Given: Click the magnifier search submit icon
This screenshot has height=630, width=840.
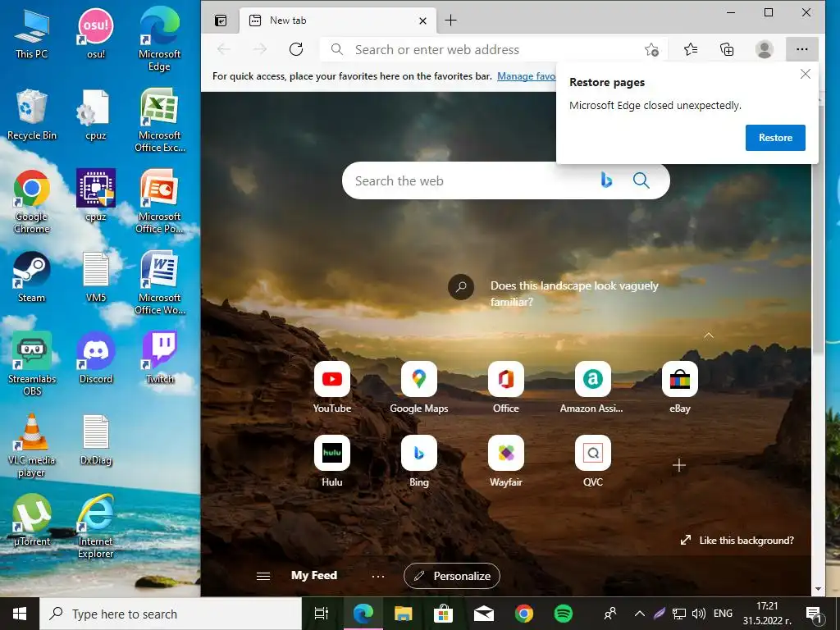Looking at the screenshot, I should coord(641,180).
